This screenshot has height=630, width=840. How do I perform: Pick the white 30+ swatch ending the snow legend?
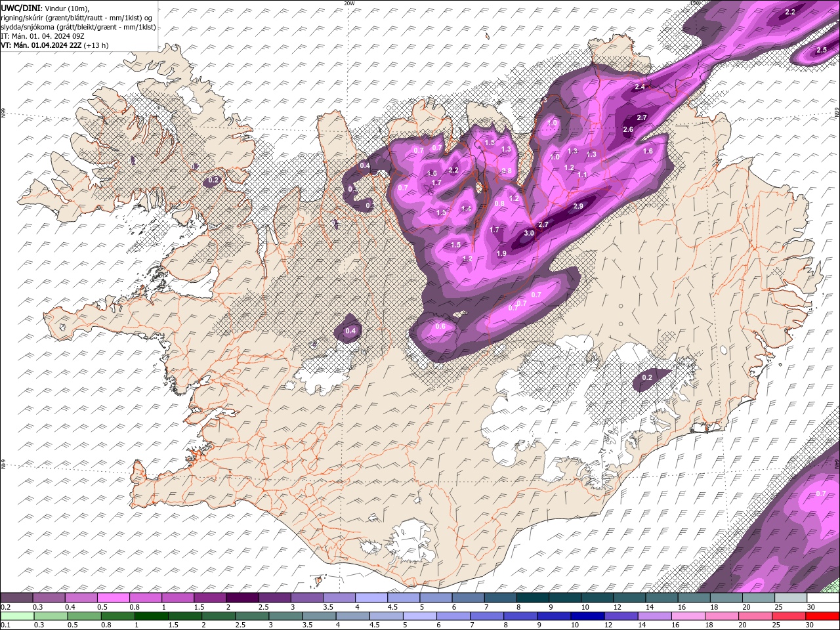[823, 598]
